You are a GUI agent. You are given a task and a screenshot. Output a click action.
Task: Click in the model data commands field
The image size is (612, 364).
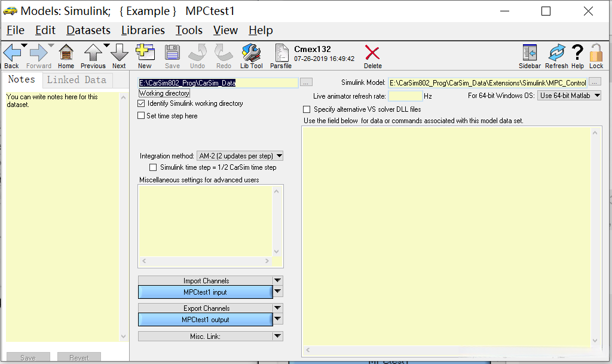pos(446,237)
